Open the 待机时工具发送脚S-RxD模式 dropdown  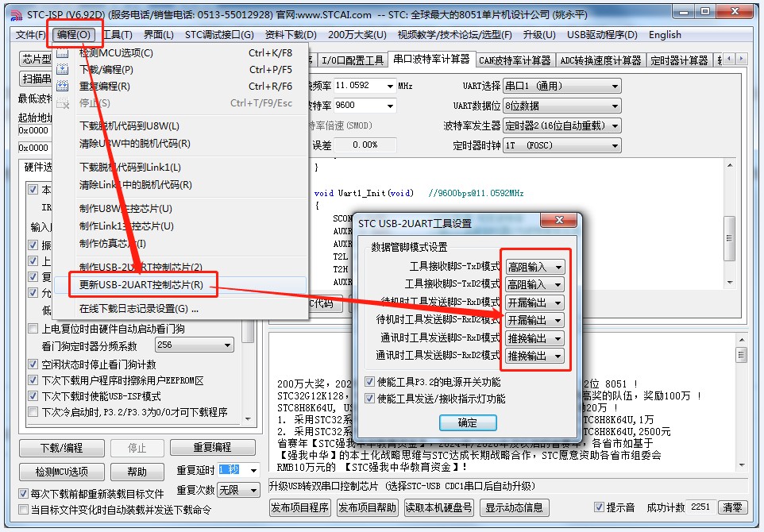(x=535, y=303)
